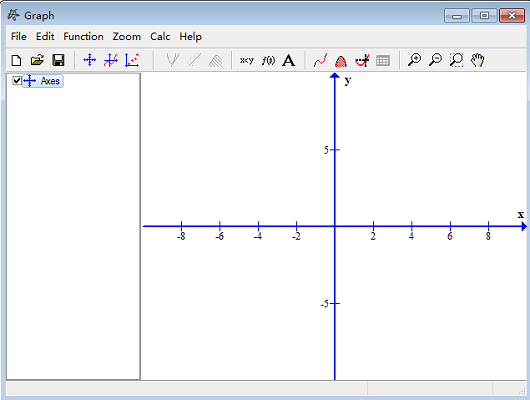The height and width of the screenshot is (400, 530).
Task: Zoom in using the magnifier plus icon
Action: coord(414,60)
